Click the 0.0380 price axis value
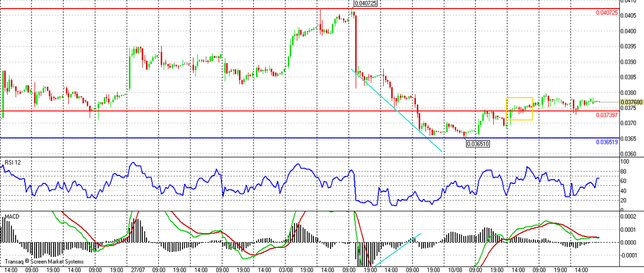This screenshot has width=644, height=273. tap(629, 93)
